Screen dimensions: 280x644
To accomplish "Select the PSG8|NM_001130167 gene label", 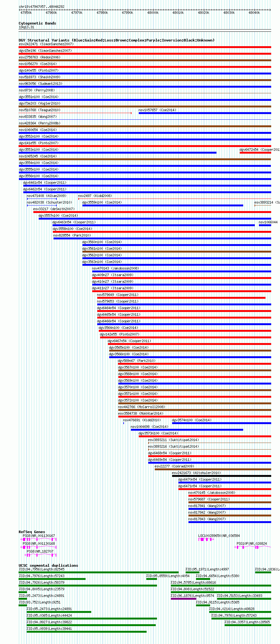I will click(x=39, y=536).
